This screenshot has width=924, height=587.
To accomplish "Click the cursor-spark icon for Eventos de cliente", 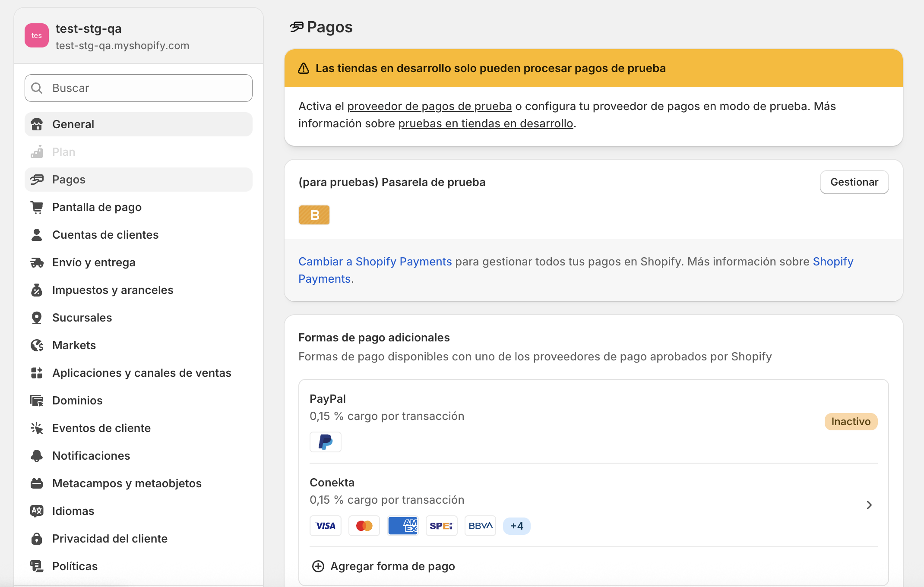I will [37, 428].
